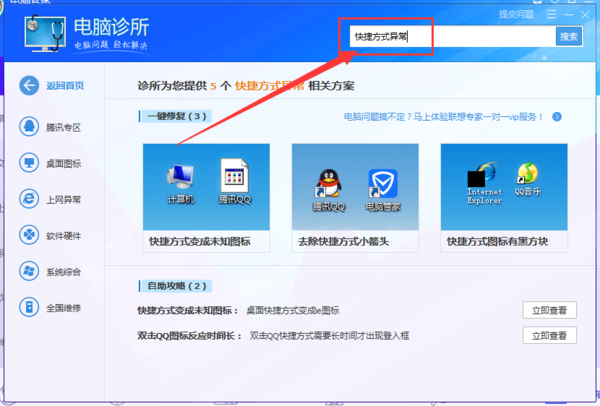Click the 电脑管家 shield icon in second card
This screenshot has height=406, width=600.
[382, 184]
